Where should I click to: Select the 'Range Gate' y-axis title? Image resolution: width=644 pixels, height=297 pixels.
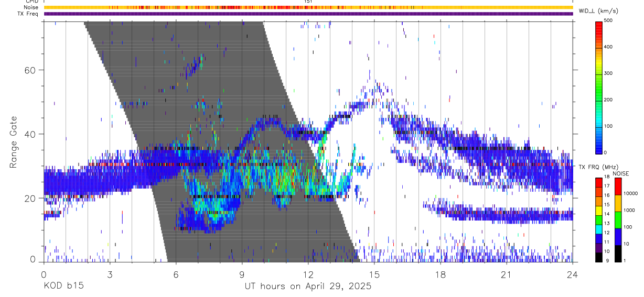[x=13, y=142]
